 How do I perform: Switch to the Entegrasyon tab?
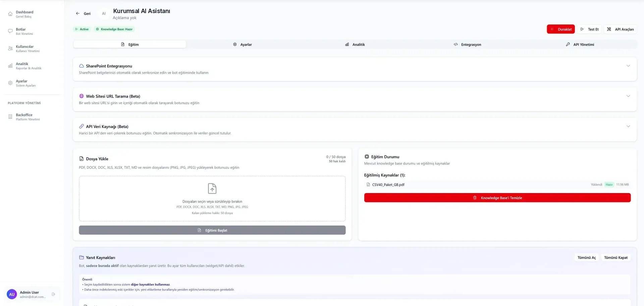[467, 44]
